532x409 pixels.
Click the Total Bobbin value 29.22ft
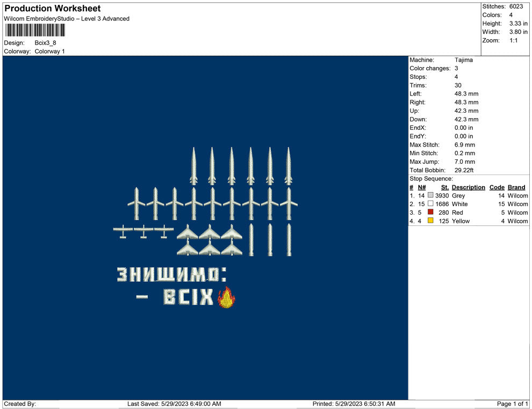pyautogui.click(x=464, y=170)
